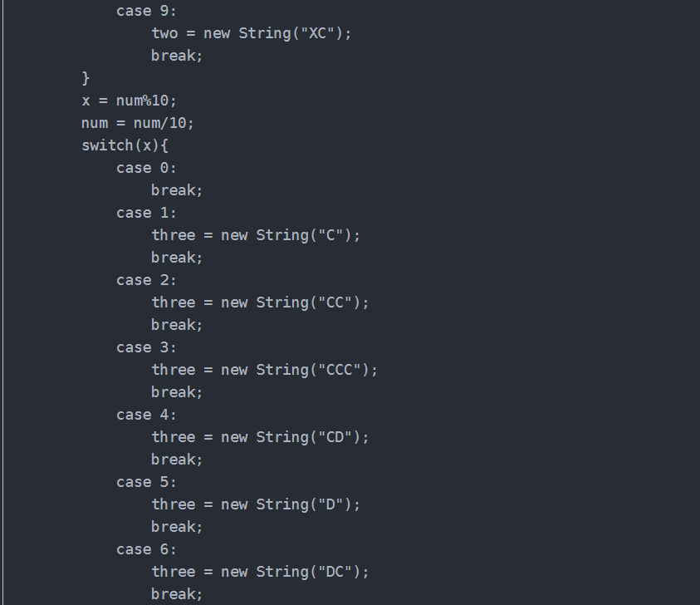The height and width of the screenshot is (605, 700).
Task: Click the break statement under case 0
Action: tap(177, 190)
